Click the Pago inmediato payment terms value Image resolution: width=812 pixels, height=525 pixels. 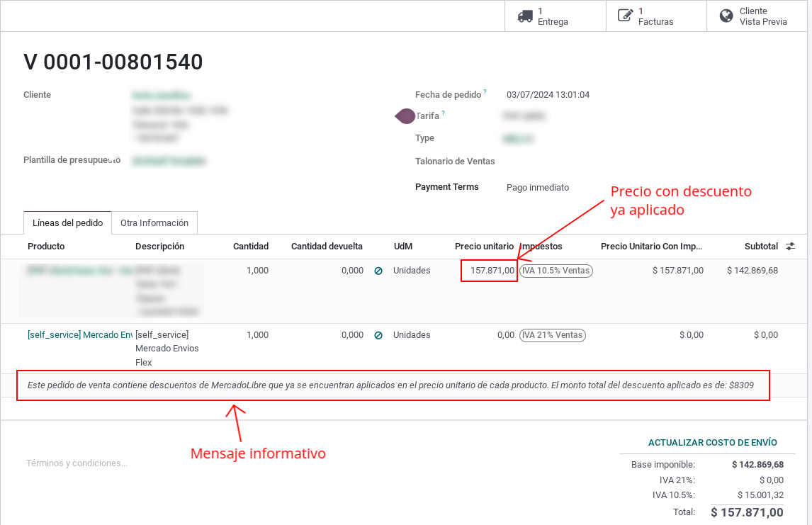pyautogui.click(x=538, y=188)
